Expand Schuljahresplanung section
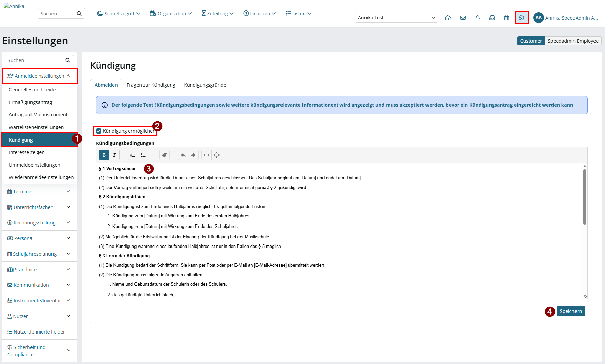The height and width of the screenshot is (364, 605). pos(39,254)
